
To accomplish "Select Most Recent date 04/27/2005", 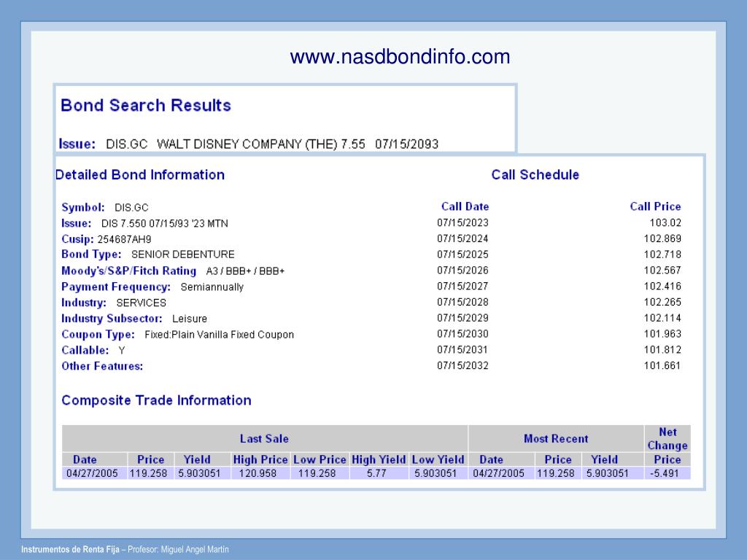I will click(x=498, y=473).
